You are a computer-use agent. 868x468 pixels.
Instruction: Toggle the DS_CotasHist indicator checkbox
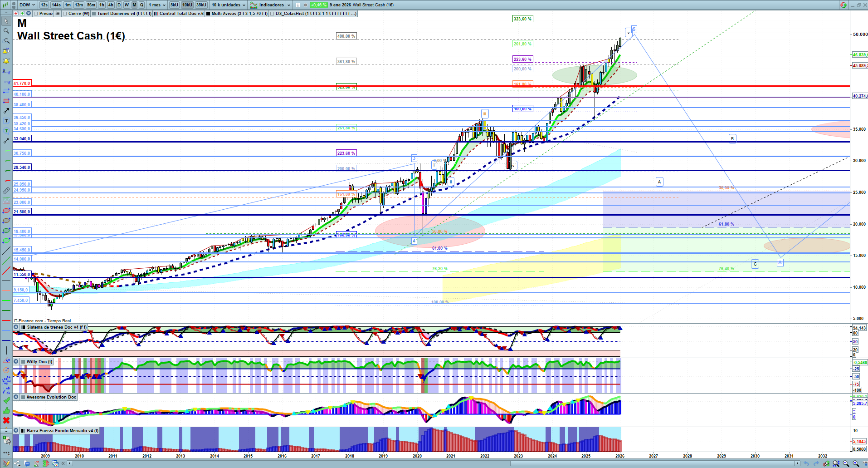[x=272, y=14]
